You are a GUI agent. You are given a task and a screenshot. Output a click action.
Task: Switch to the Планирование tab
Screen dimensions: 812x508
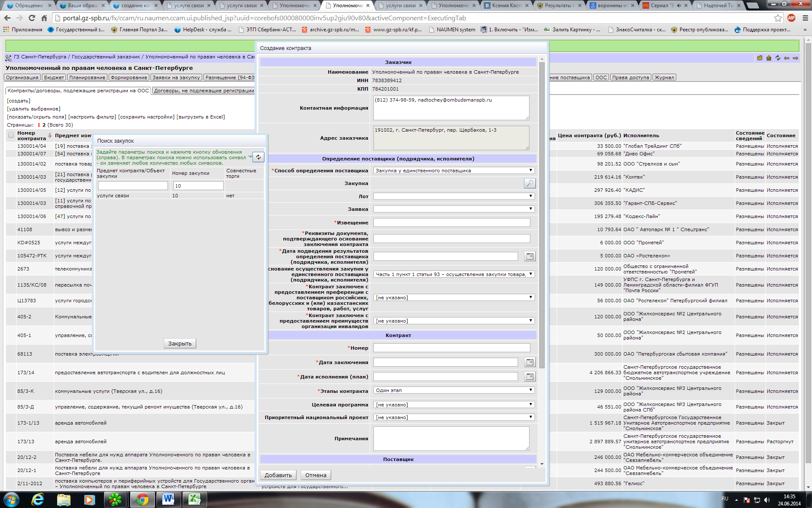[87, 77]
